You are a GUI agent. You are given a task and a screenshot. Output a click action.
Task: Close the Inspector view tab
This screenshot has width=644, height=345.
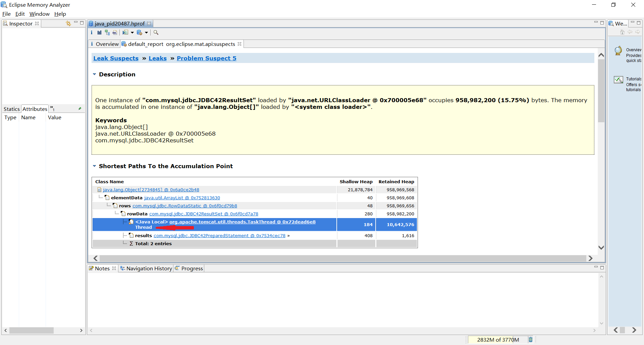point(37,23)
